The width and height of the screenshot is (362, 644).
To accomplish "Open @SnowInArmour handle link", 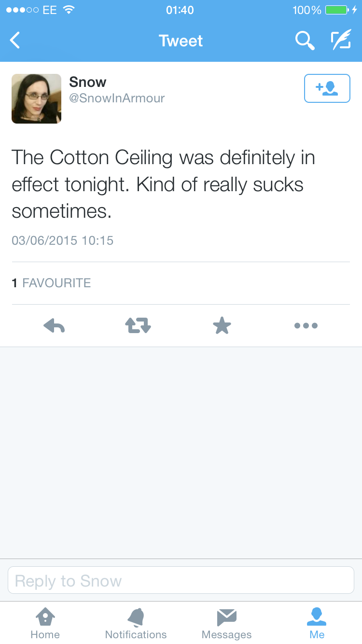I will tap(117, 98).
